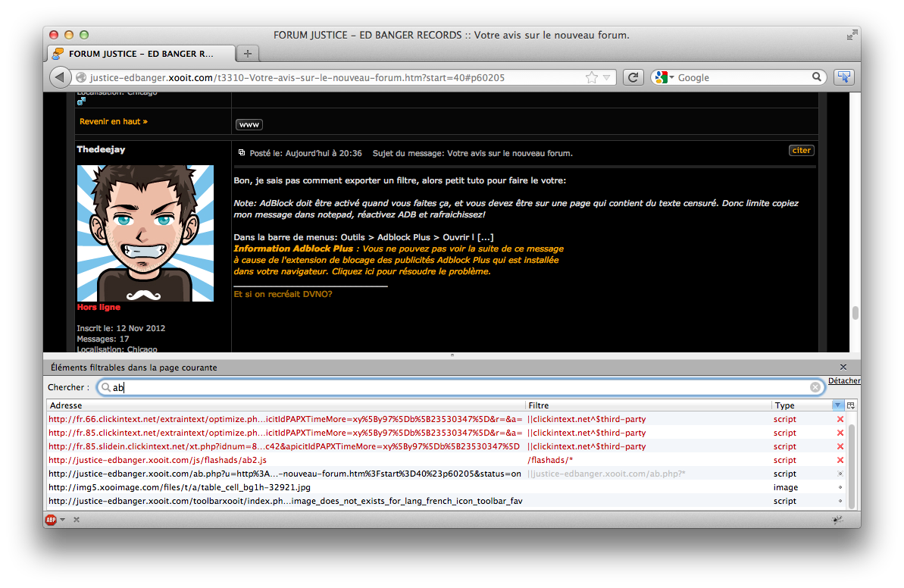Click the www profile button
Image resolution: width=904 pixels, height=588 pixels.
click(249, 124)
